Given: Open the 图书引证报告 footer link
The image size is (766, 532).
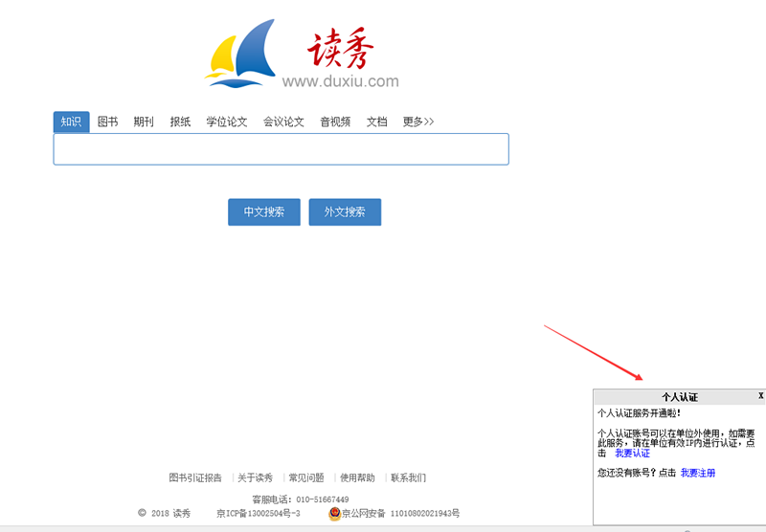Looking at the screenshot, I should [x=195, y=477].
